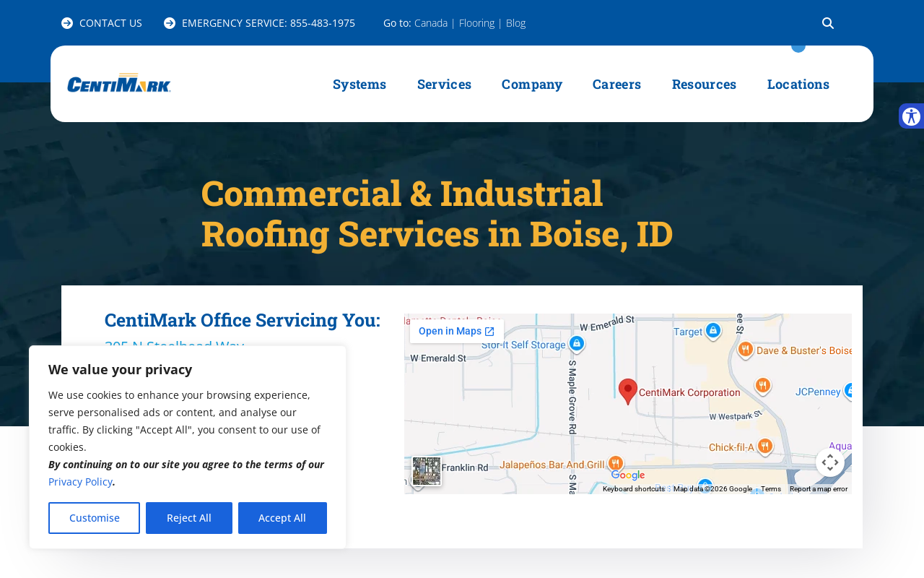Click the red CentiMark Corporation map pin
The height and width of the screenshot is (578, 924).
(x=628, y=391)
